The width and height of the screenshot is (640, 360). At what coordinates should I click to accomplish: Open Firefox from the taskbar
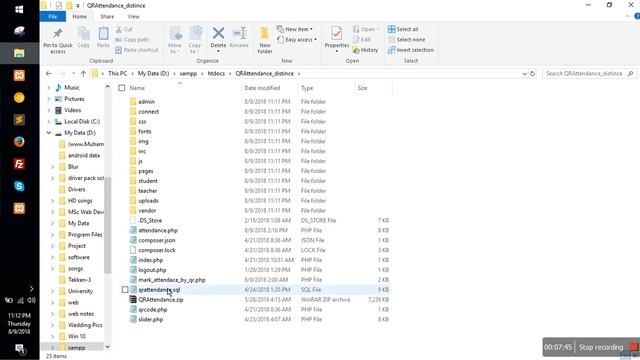tap(19, 142)
